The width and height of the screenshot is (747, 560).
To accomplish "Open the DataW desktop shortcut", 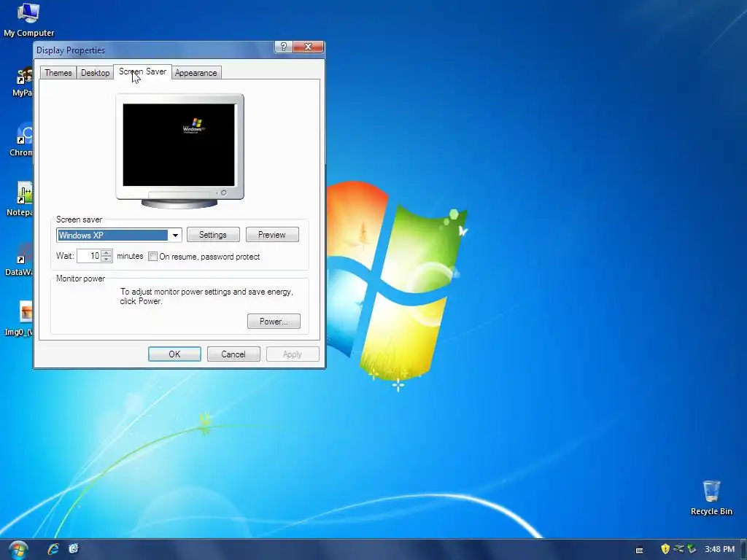I will [x=20, y=259].
